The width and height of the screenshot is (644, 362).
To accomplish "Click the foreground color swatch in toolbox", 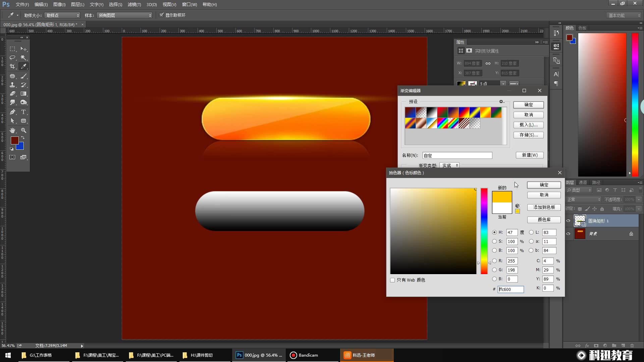I will coord(14,140).
